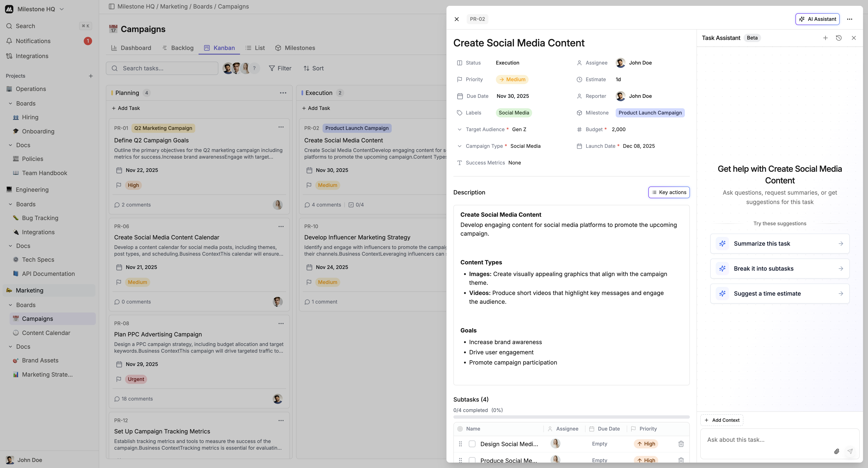Expand the Campaign Type field chevron
Viewport: 868px width, 468px height.
click(460, 146)
